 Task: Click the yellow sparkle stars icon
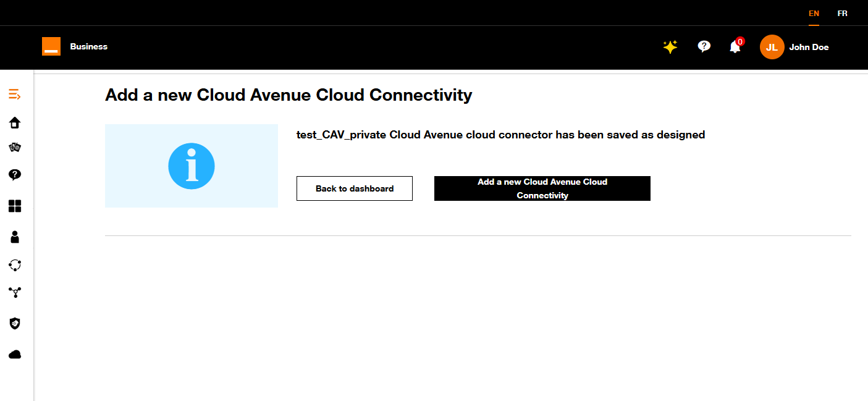(670, 47)
